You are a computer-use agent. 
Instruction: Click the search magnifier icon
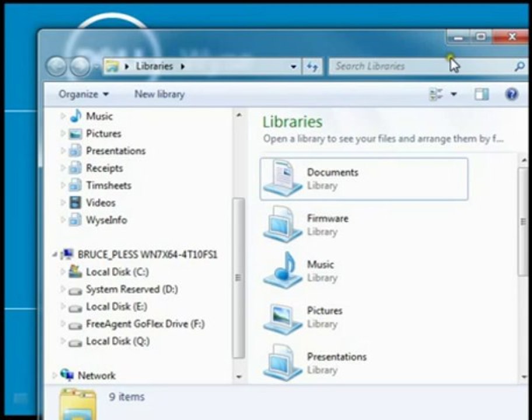tap(519, 66)
